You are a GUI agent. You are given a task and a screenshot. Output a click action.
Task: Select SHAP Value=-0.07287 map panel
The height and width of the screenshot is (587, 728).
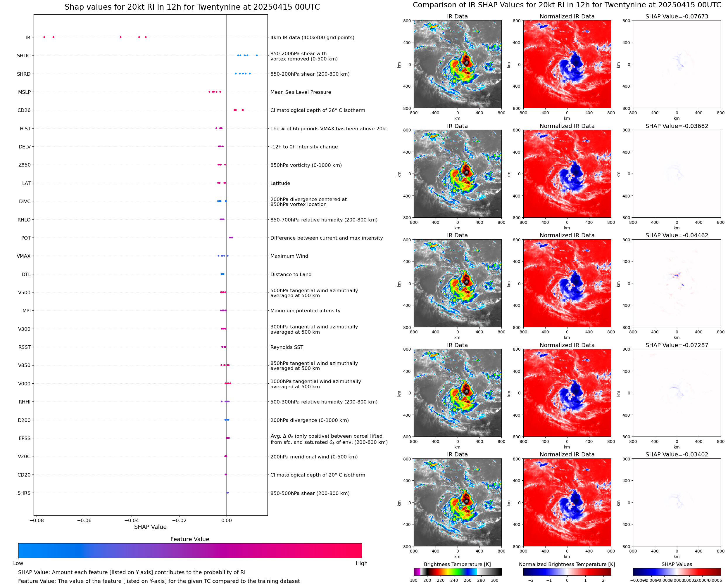tap(676, 393)
